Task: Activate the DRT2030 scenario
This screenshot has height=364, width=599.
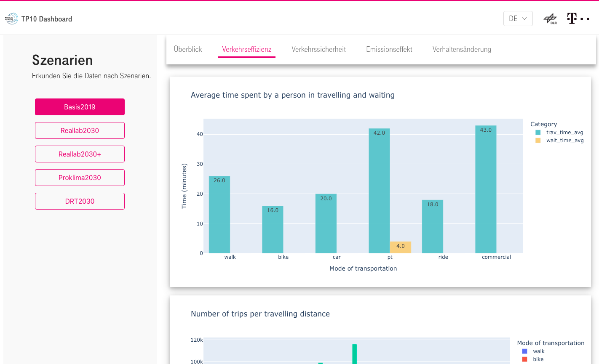Action: point(80,201)
